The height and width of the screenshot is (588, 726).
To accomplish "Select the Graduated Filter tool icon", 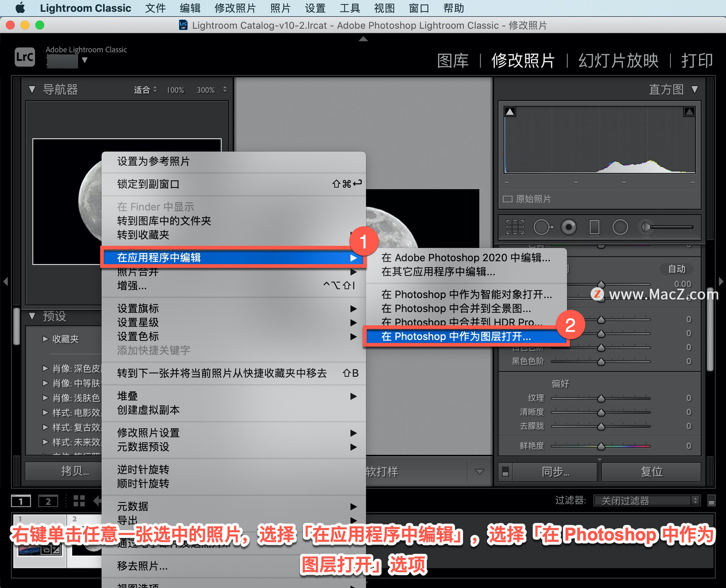I will tap(594, 227).
